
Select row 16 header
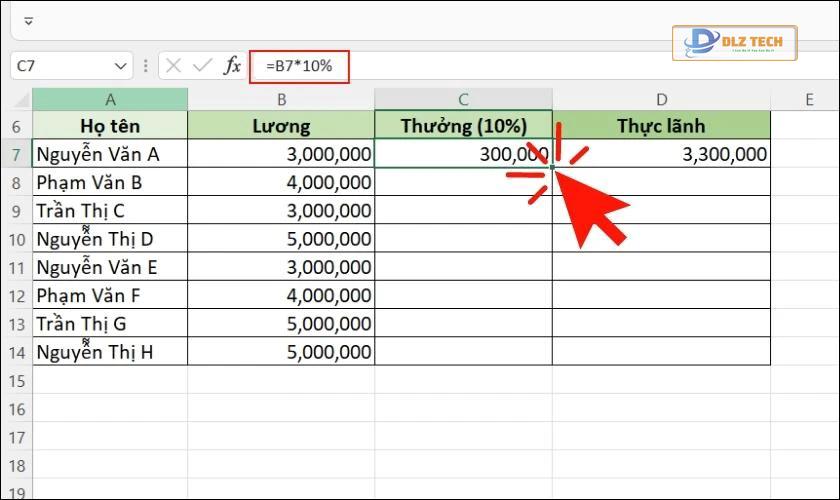coord(17,409)
